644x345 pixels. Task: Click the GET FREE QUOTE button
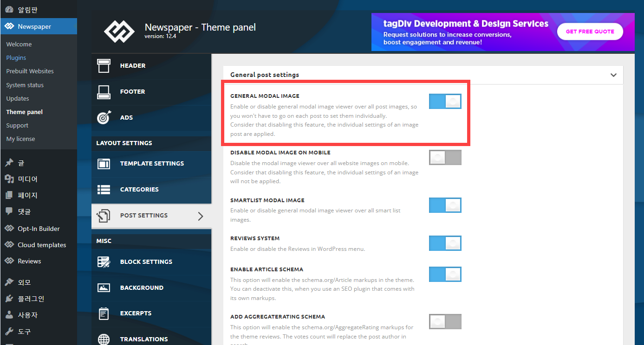[590, 32]
